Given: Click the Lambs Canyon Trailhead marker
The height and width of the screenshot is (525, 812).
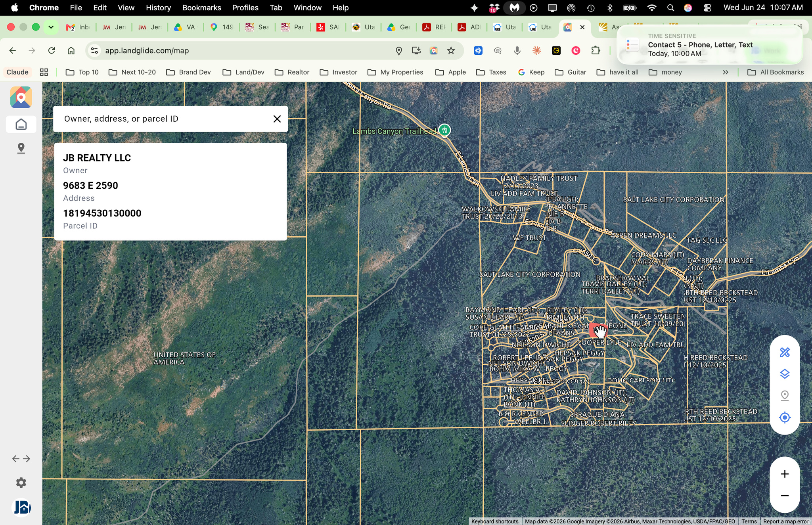Looking at the screenshot, I should [x=444, y=130].
